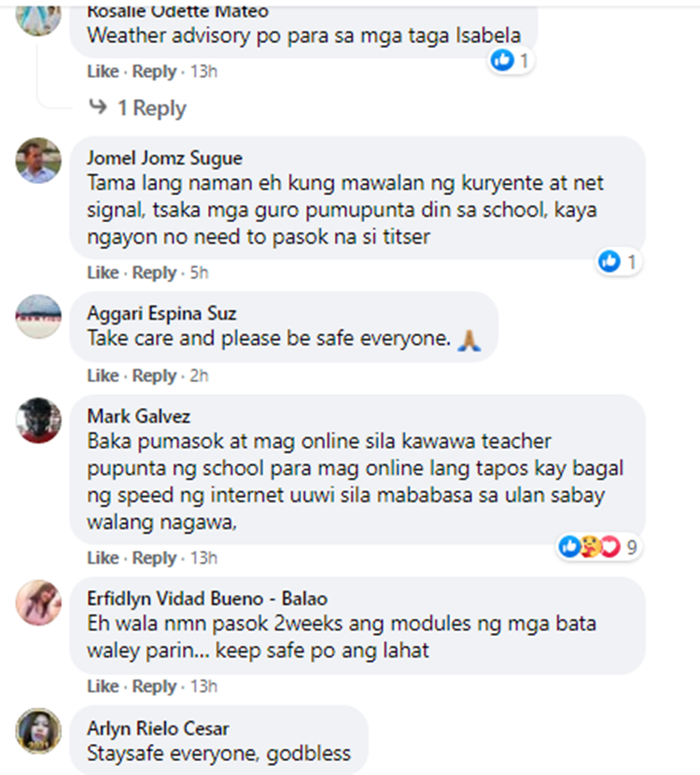
Task: Like Jomel Jomz Sugue's comment
Action: click(103, 273)
